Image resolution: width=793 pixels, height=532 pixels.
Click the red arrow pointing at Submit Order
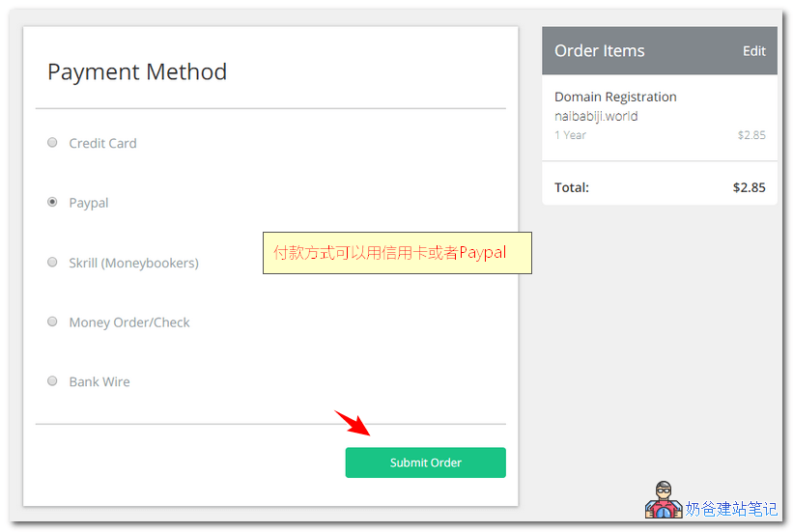point(353,424)
